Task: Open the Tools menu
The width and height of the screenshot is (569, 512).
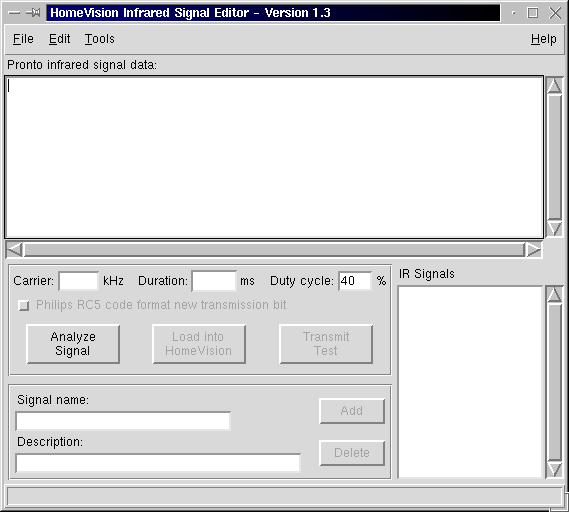Action: (x=100, y=39)
